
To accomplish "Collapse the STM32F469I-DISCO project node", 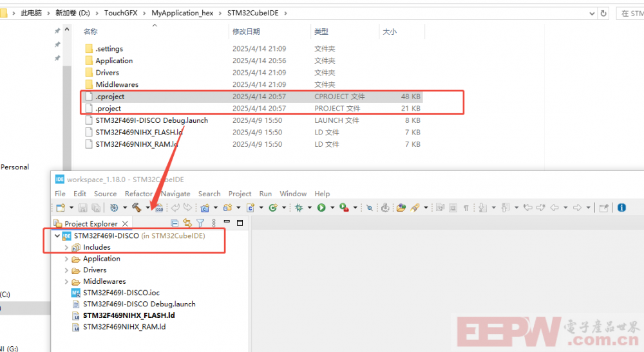I will (x=57, y=236).
